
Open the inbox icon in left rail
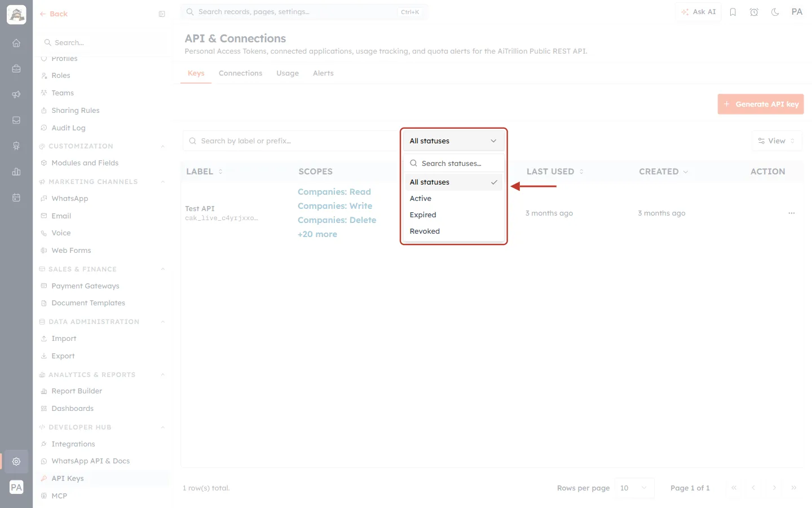[x=16, y=120]
